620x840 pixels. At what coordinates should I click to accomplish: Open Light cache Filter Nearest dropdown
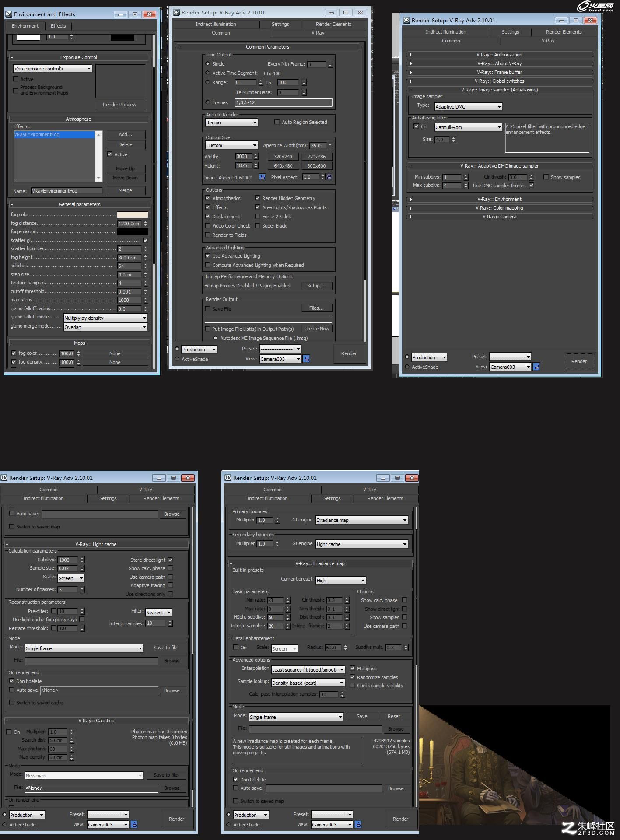click(x=158, y=612)
